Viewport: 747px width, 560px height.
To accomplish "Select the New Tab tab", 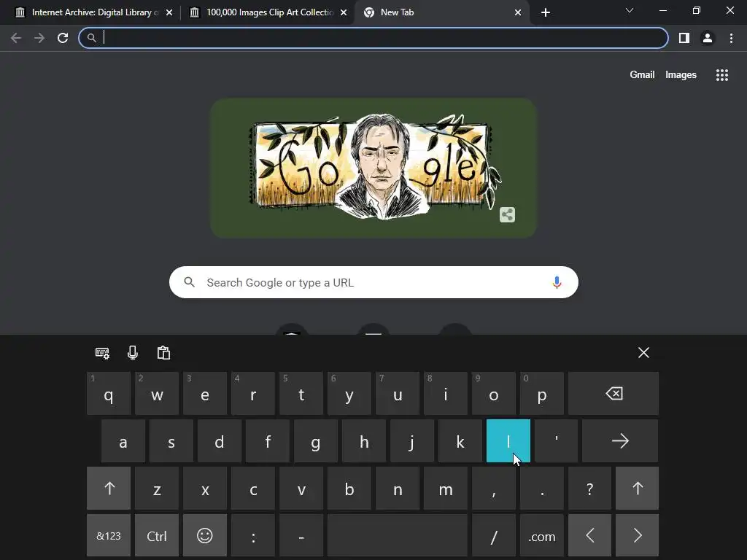I will [x=443, y=12].
